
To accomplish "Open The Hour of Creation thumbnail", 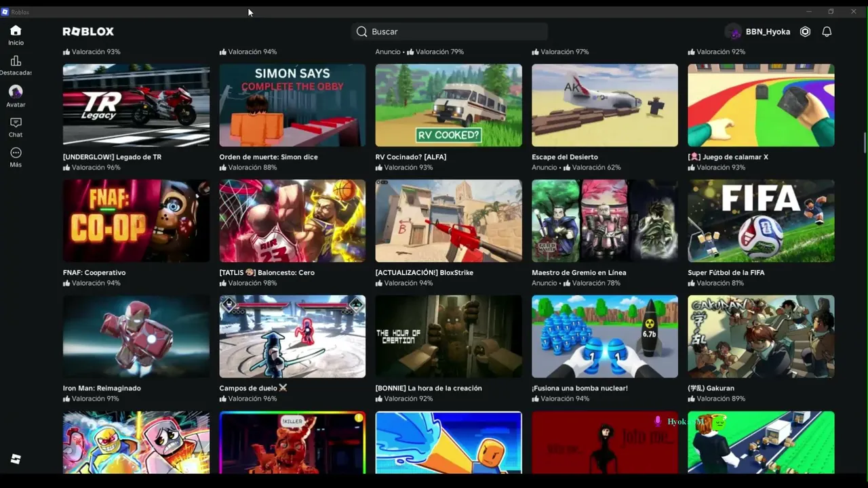I will (449, 336).
